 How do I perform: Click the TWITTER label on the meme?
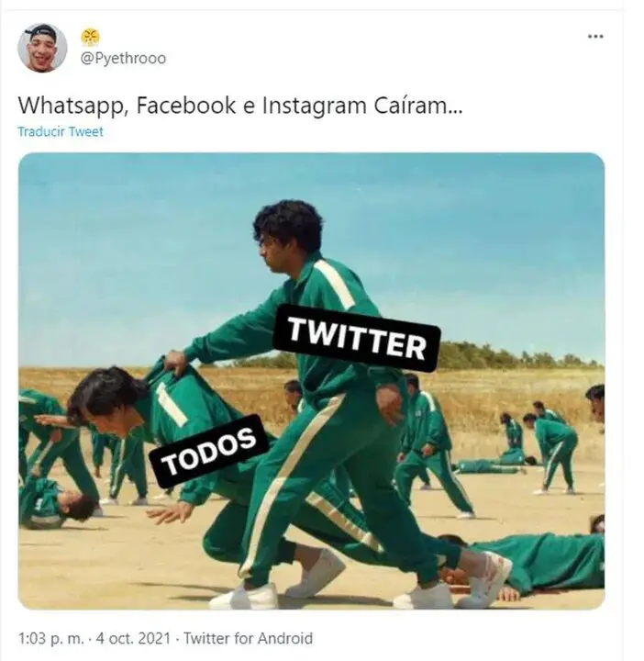356,338
